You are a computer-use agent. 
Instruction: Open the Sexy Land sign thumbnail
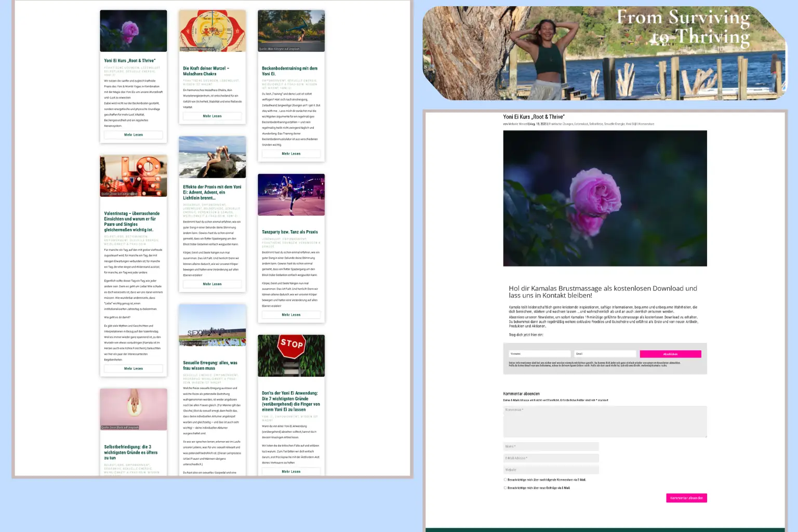[212, 325]
